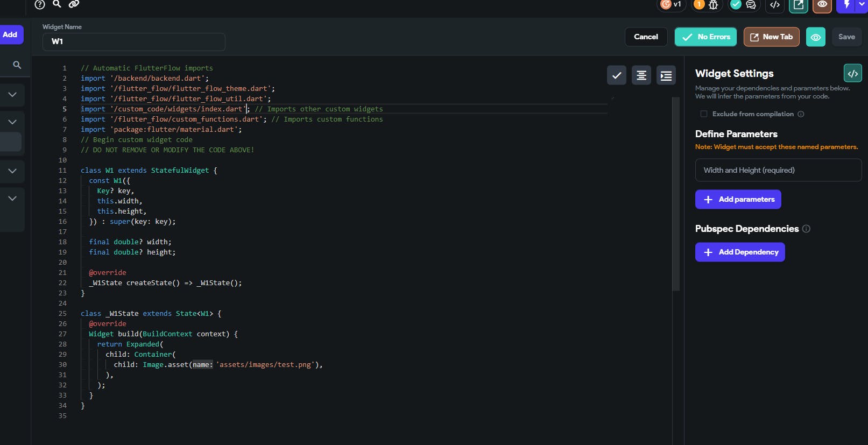Click the green code icon beside Widget Settings
The width and height of the screenshot is (868, 445).
click(852, 73)
